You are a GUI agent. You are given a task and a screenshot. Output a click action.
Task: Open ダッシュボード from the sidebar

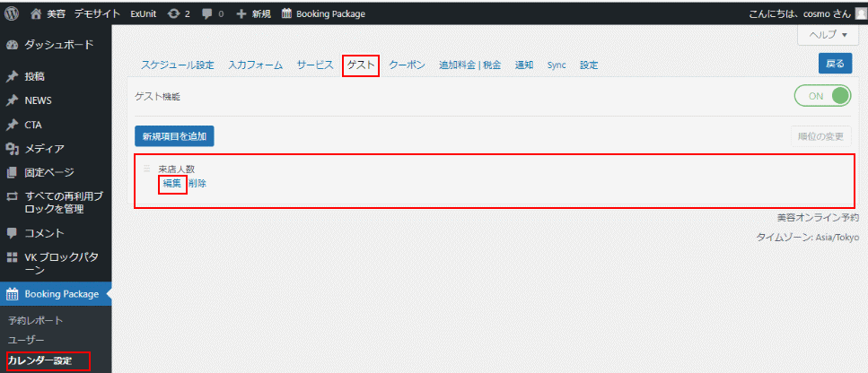tap(57, 44)
